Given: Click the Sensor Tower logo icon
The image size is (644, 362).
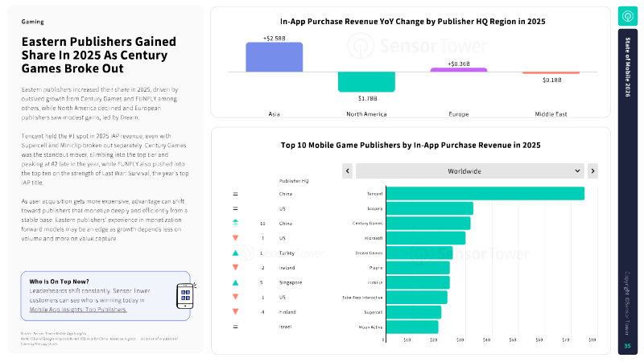Looking at the screenshot, I should click(628, 16).
